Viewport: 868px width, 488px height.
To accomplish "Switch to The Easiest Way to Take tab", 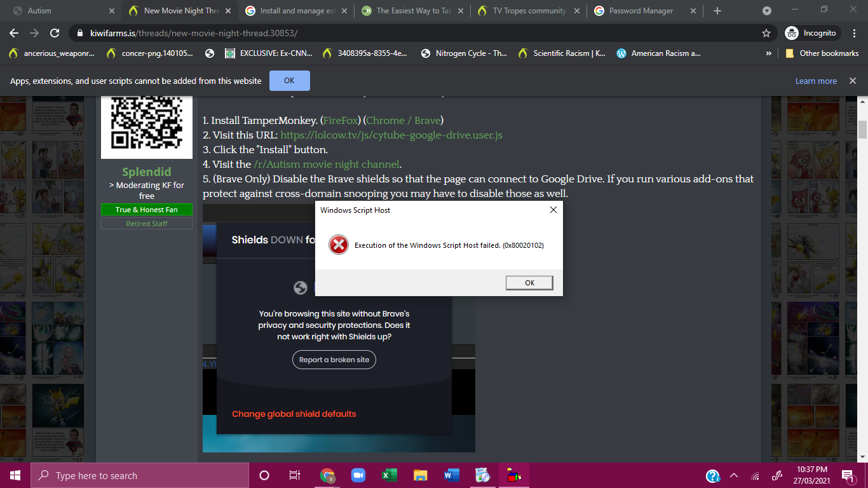I will pos(413,11).
